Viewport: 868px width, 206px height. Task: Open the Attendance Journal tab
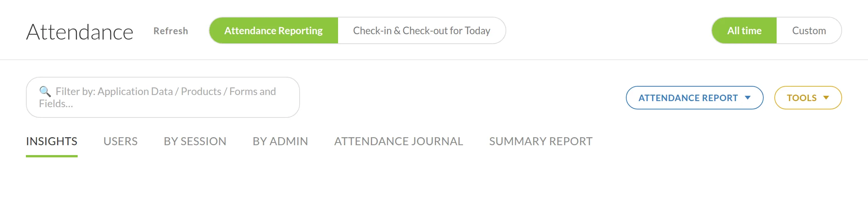[399, 141]
